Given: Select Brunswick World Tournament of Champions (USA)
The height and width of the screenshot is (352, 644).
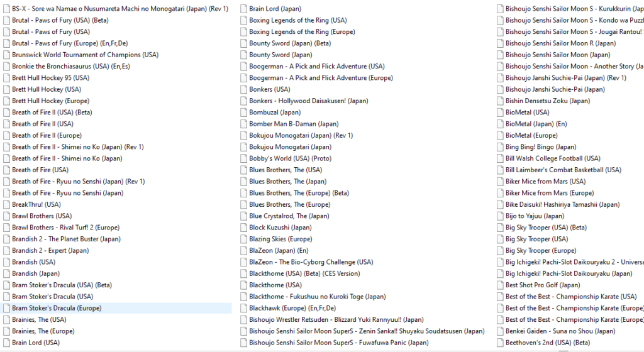Looking at the screenshot, I should click(x=85, y=55).
